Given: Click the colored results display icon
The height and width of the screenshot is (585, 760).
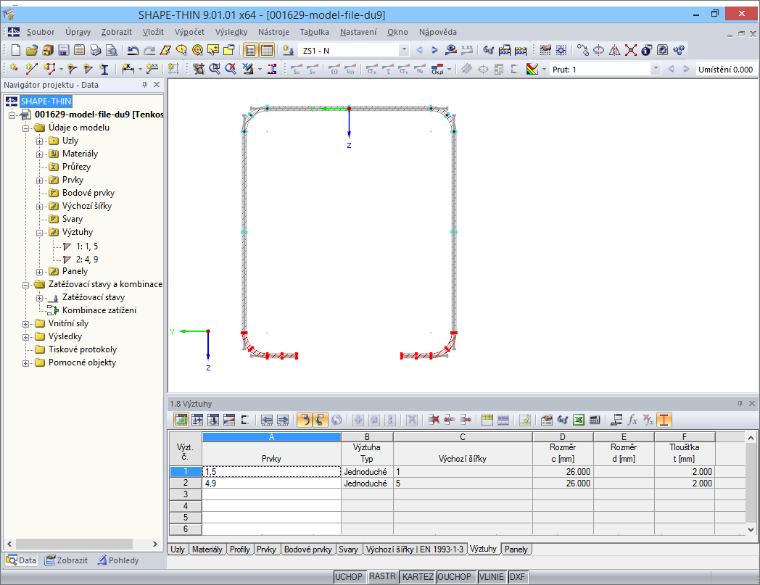Looking at the screenshot, I should pyautogui.click(x=532, y=69).
